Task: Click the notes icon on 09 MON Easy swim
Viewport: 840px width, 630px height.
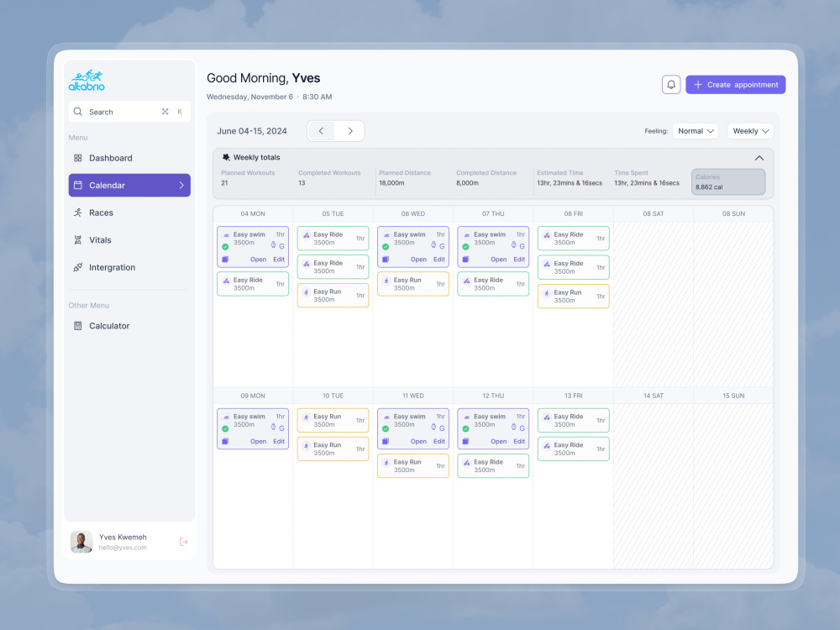Action: (225, 442)
